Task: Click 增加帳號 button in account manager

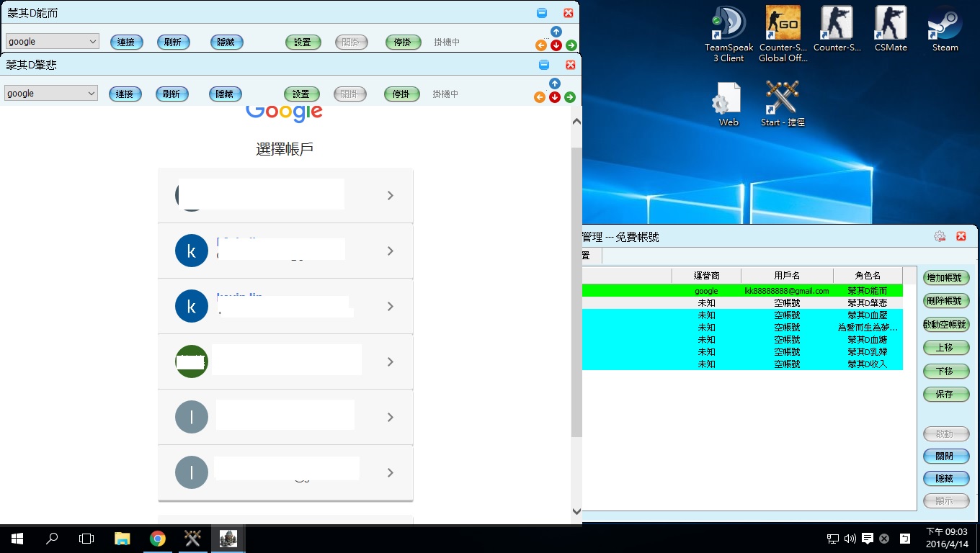Action: pos(946,277)
